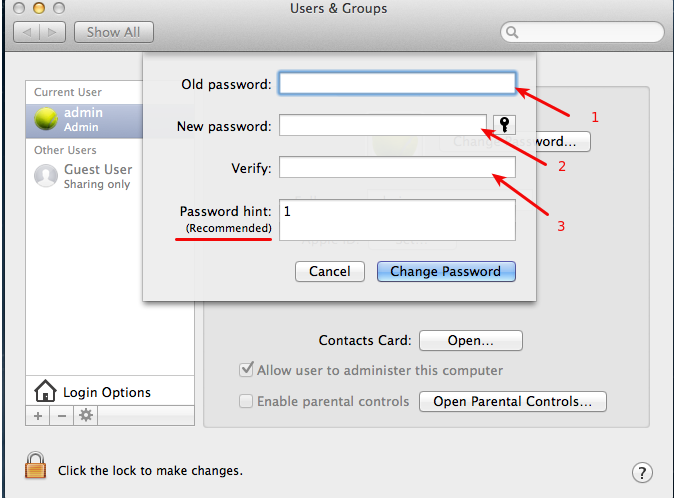
Task: Click the help question mark button
Action: coord(643,472)
